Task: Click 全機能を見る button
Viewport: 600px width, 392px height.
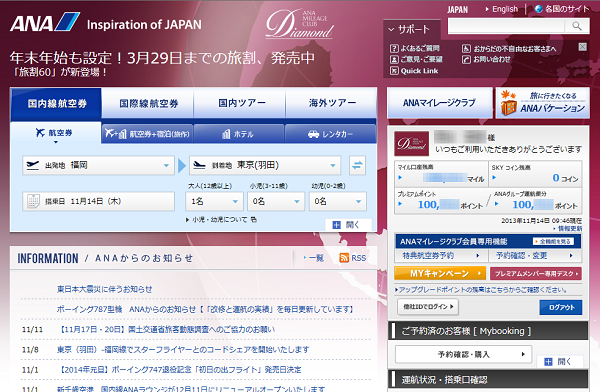Action: 553,242
